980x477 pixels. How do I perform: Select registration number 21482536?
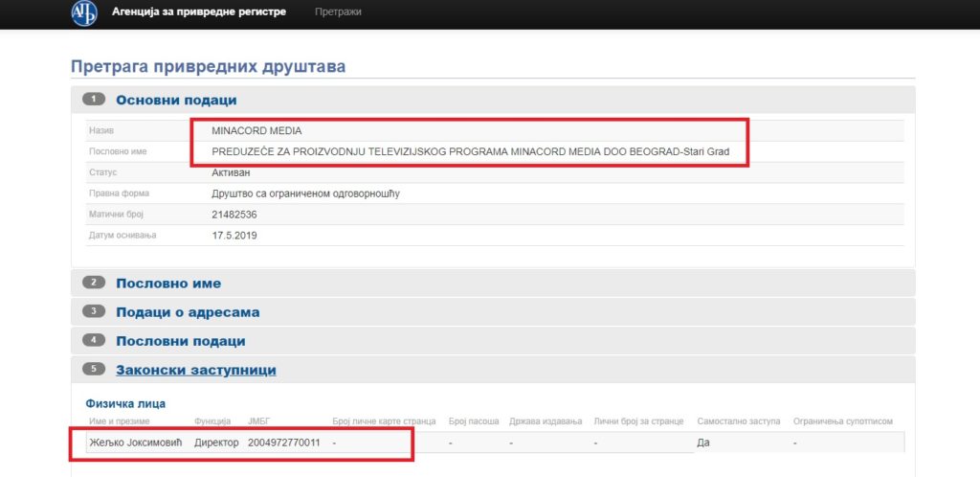click(234, 215)
